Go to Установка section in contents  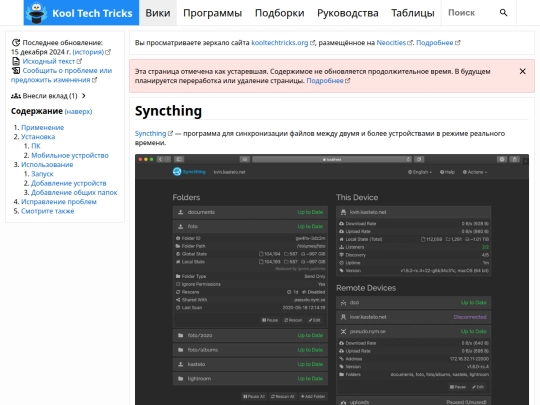coord(38,137)
